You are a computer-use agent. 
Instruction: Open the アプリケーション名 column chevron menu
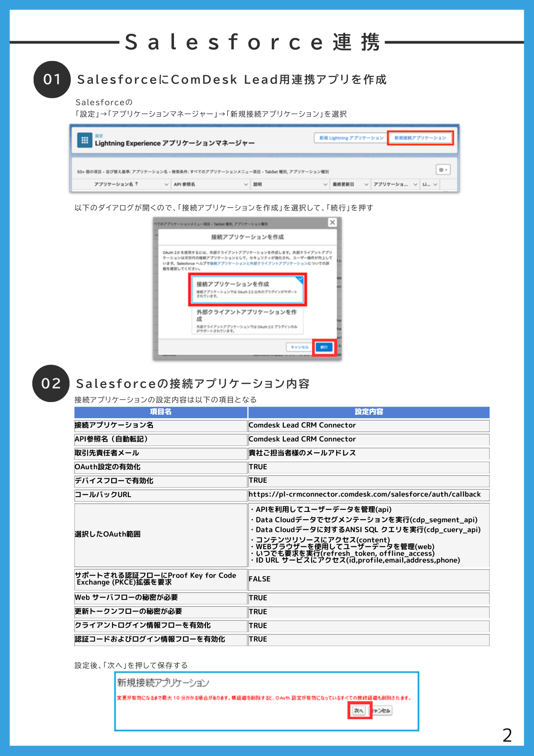coord(166,184)
